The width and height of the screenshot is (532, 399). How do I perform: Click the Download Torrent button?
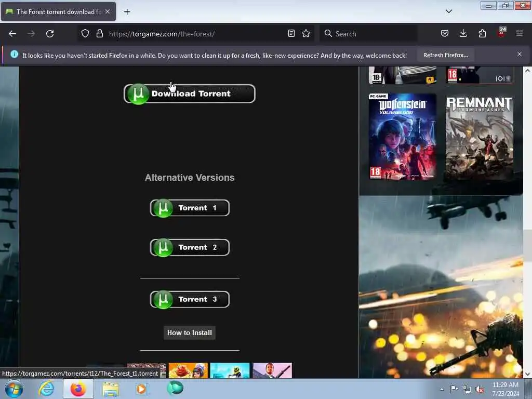(189, 94)
